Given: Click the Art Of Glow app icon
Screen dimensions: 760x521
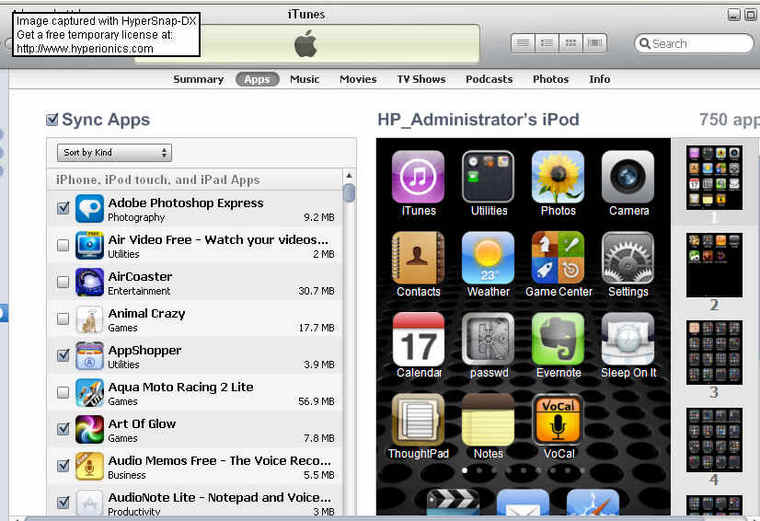Looking at the screenshot, I should [x=90, y=429].
